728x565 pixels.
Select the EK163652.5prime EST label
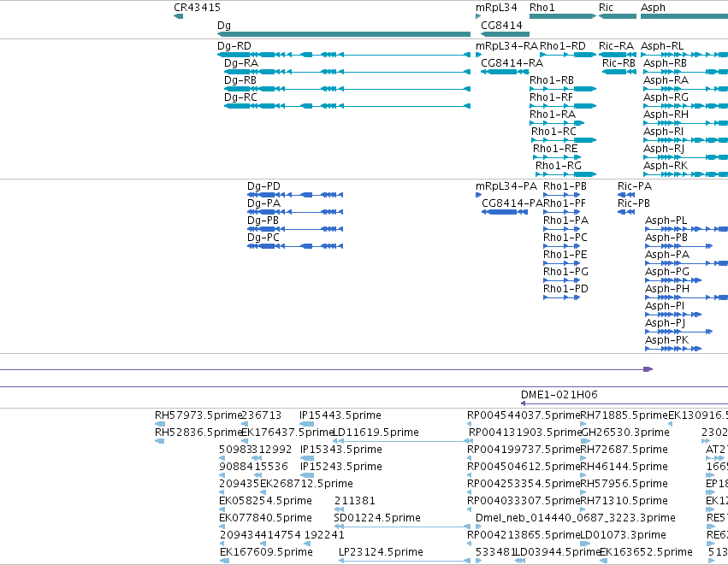point(646,552)
